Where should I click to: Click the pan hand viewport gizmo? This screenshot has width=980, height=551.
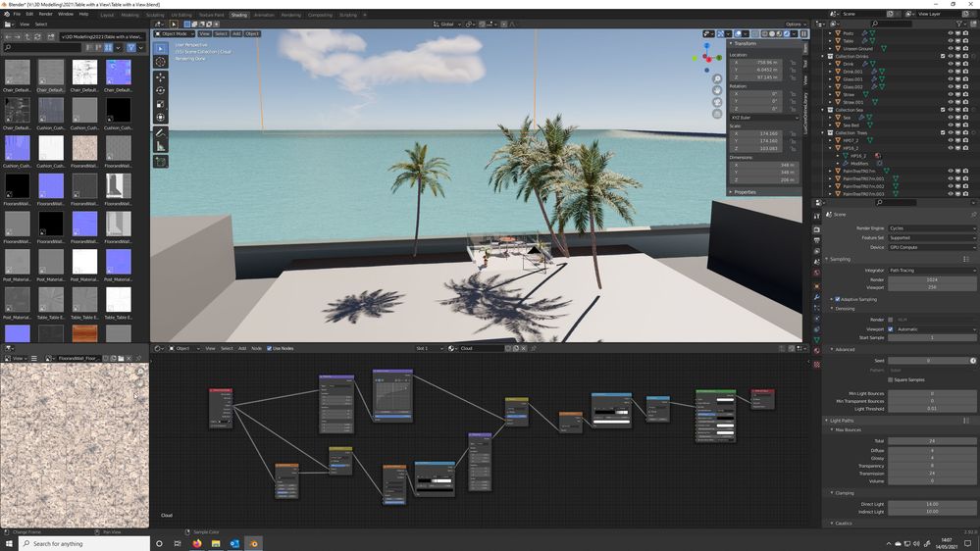pyautogui.click(x=717, y=90)
